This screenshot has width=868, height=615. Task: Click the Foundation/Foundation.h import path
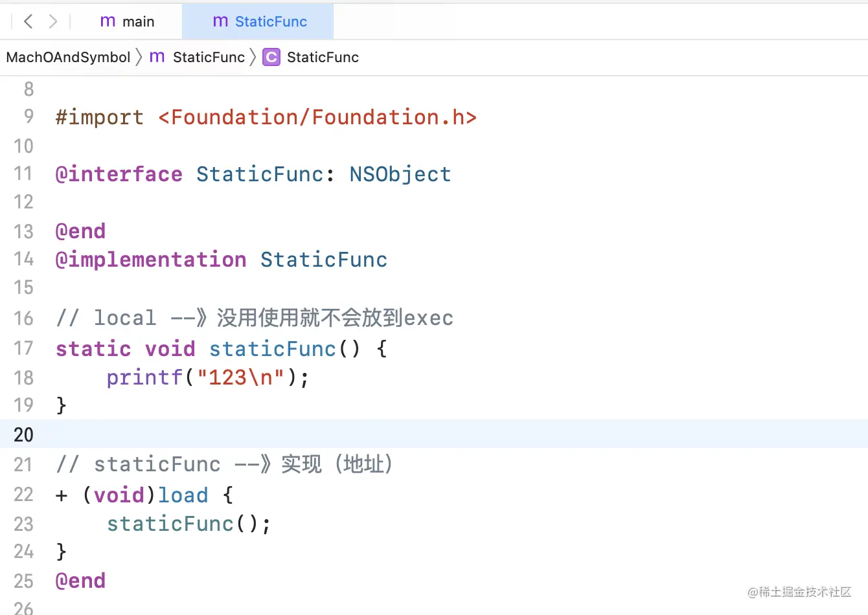pos(317,117)
